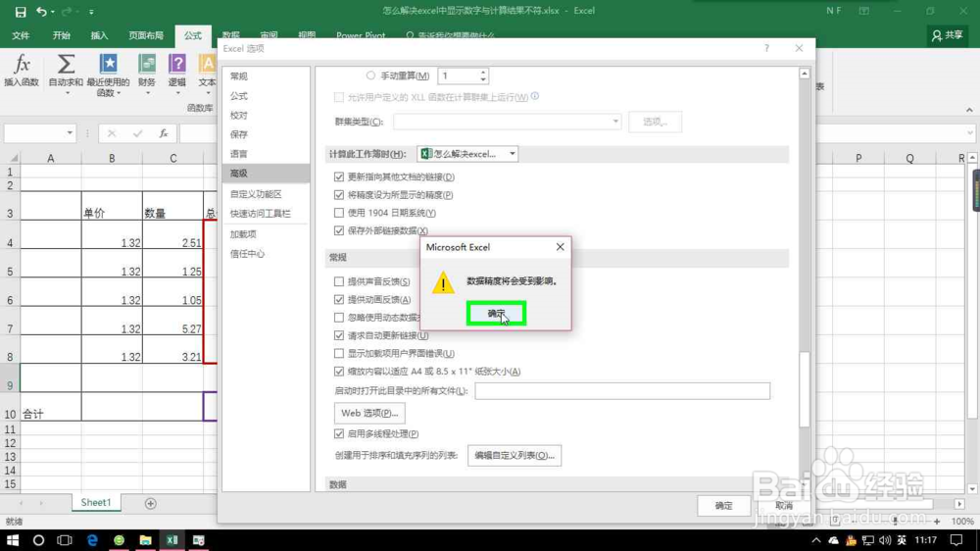The width and height of the screenshot is (980, 551).
Task: Click the zoom in plus on status bar
Action: pos(937,522)
